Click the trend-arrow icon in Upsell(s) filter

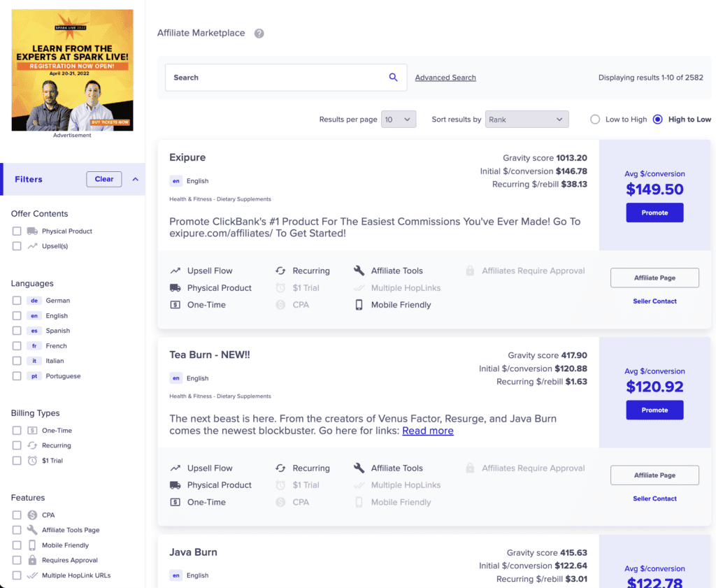pyautogui.click(x=32, y=246)
